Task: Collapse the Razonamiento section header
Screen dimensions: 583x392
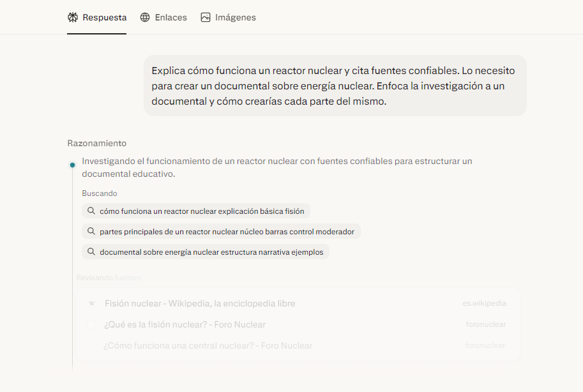Action: tap(96, 143)
